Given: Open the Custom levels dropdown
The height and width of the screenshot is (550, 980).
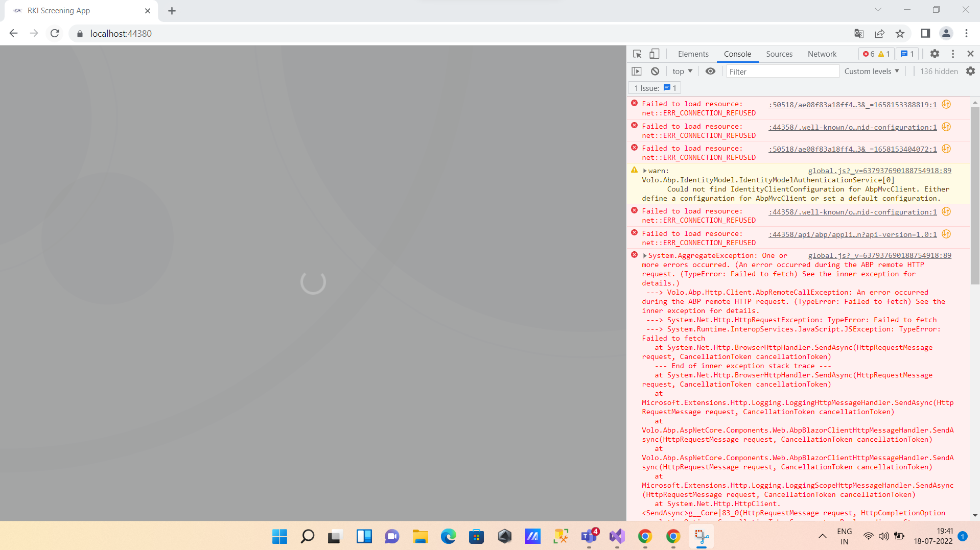Looking at the screenshot, I should coord(871,71).
